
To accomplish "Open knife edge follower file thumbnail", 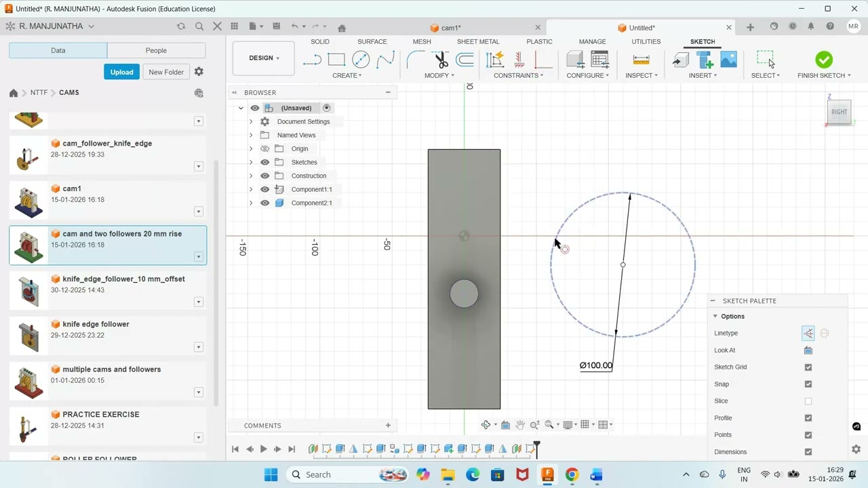I will pyautogui.click(x=29, y=335).
